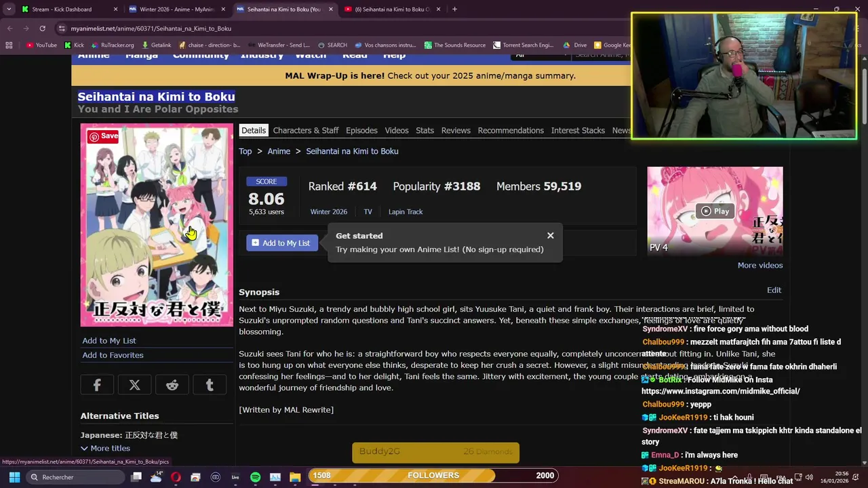Open the Winter 2026 season link
868x488 pixels.
click(329, 211)
